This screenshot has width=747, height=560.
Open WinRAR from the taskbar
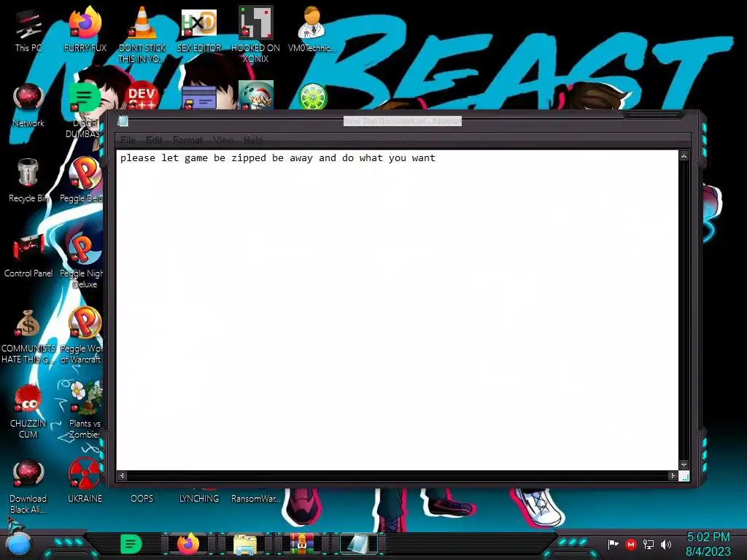click(x=302, y=544)
